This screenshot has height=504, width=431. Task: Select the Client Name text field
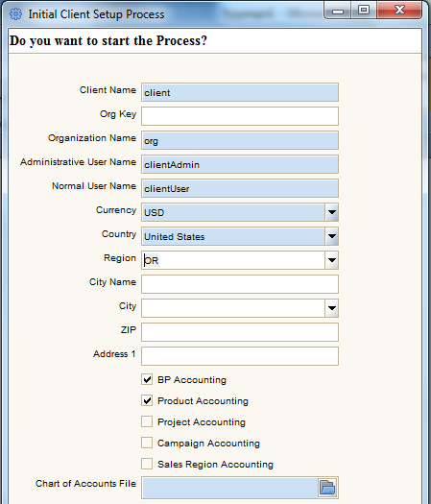click(x=240, y=92)
